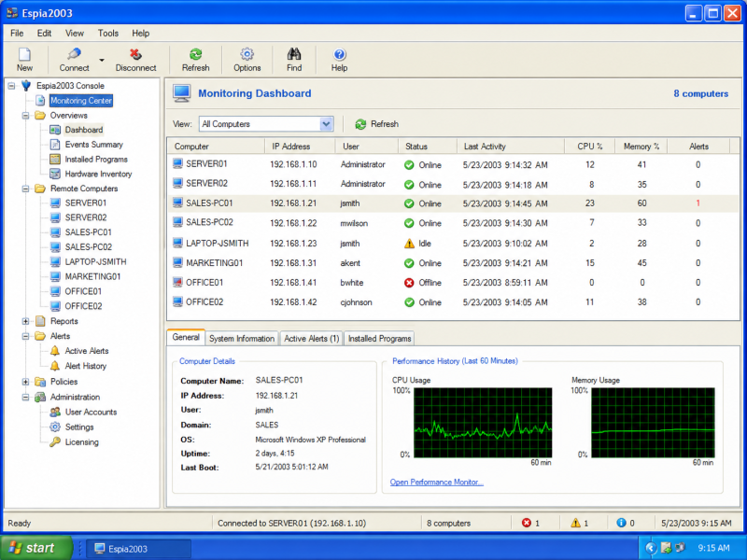Screen dimensions: 747x560
Task: Select the Dashboard tree item icon
Action: point(55,130)
